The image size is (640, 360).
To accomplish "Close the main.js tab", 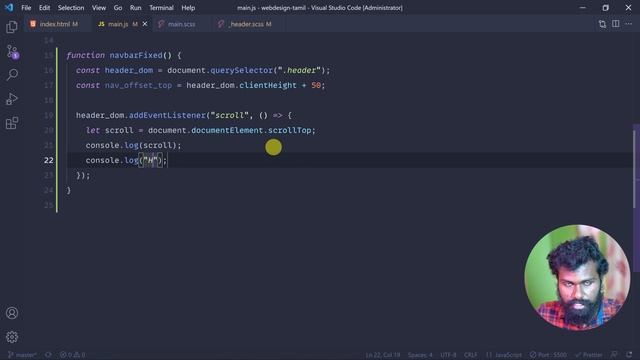I will tap(144, 24).
